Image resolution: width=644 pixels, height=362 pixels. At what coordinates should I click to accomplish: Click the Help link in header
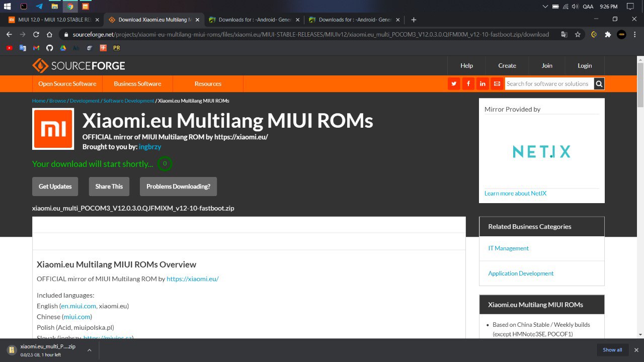(x=466, y=66)
